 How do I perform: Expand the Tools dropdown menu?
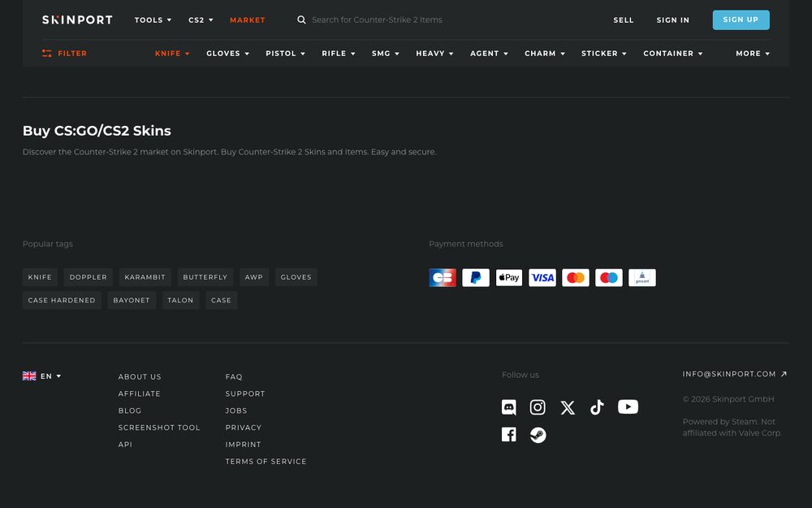(153, 20)
